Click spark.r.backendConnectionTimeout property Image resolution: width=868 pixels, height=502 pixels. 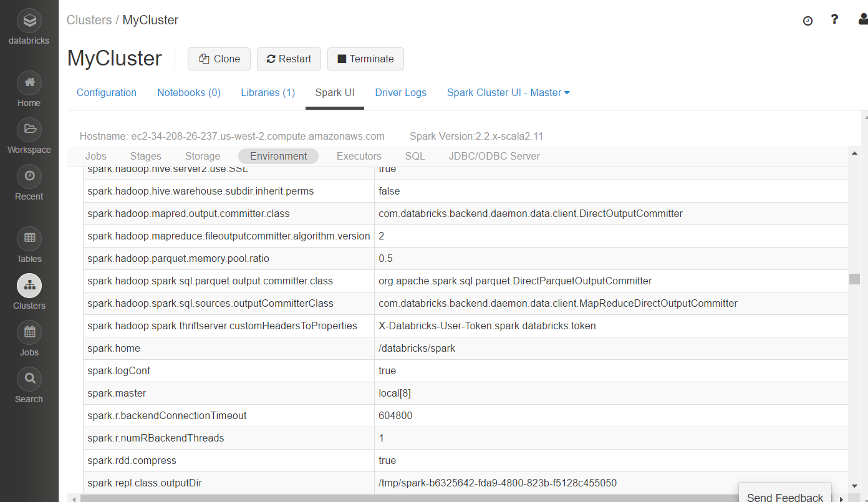click(167, 415)
